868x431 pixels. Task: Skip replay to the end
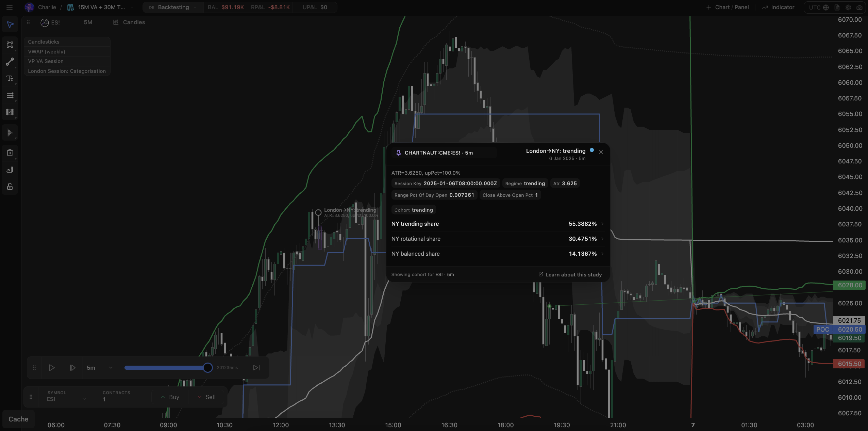256,368
